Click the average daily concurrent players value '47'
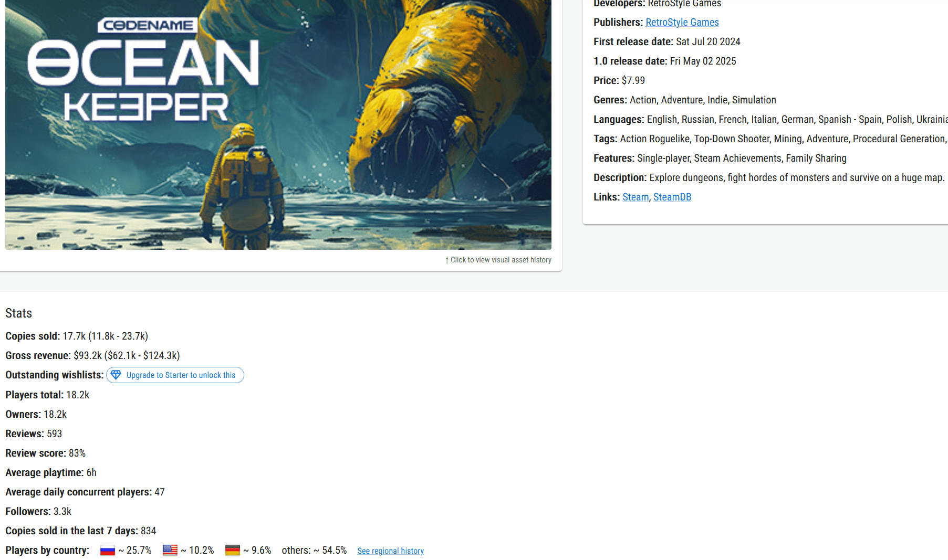 pyautogui.click(x=160, y=492)
